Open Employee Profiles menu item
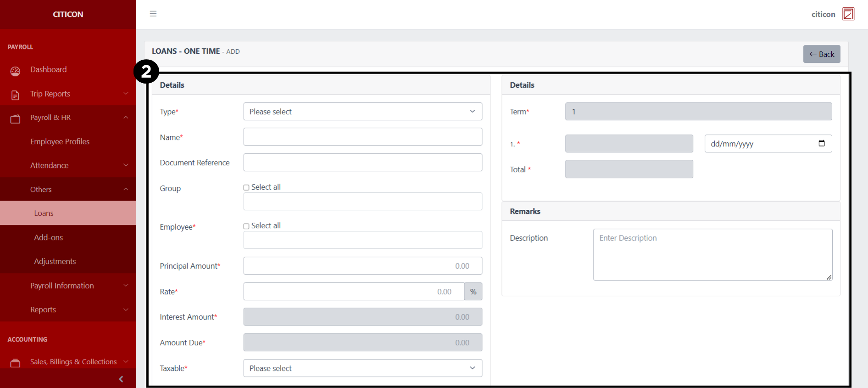The height and width of the screenshot is (388, 868). (x=60, y=141)
